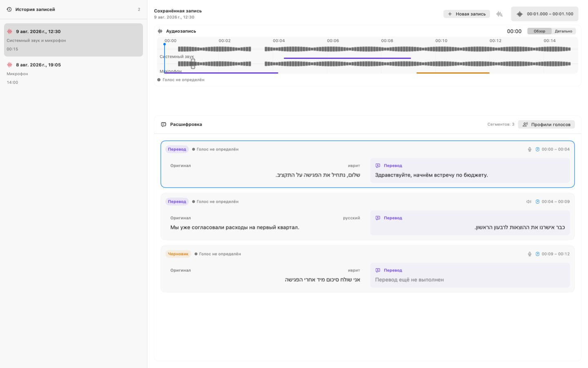Start a new recording with Новая запись
Image resolution: width=588 pixels, height=368 pixels.
point(467,14)
